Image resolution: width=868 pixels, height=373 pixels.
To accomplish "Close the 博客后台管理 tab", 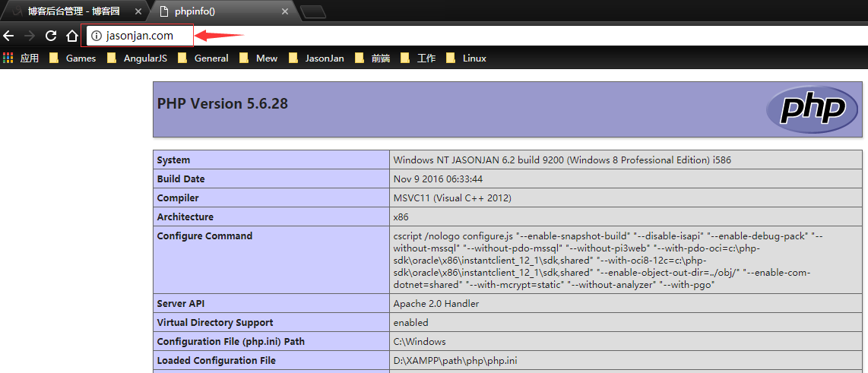I will (138, 11).
